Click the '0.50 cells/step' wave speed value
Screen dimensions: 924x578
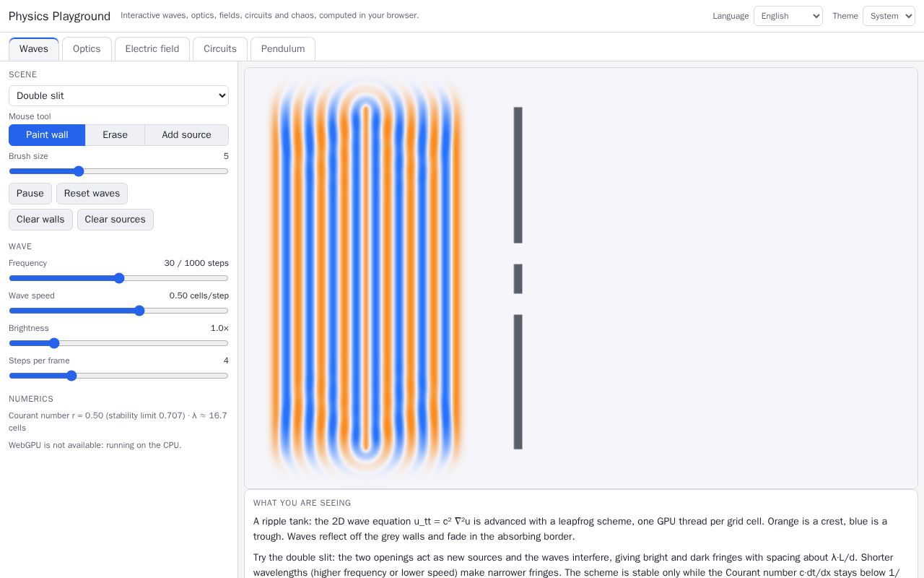[199, 296]
